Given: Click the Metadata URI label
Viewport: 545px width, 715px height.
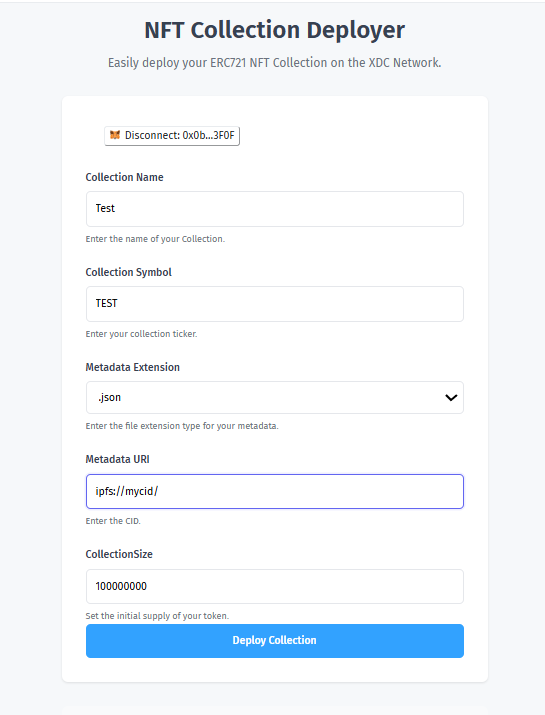Looking at the screenshot, I should (117, 459).
